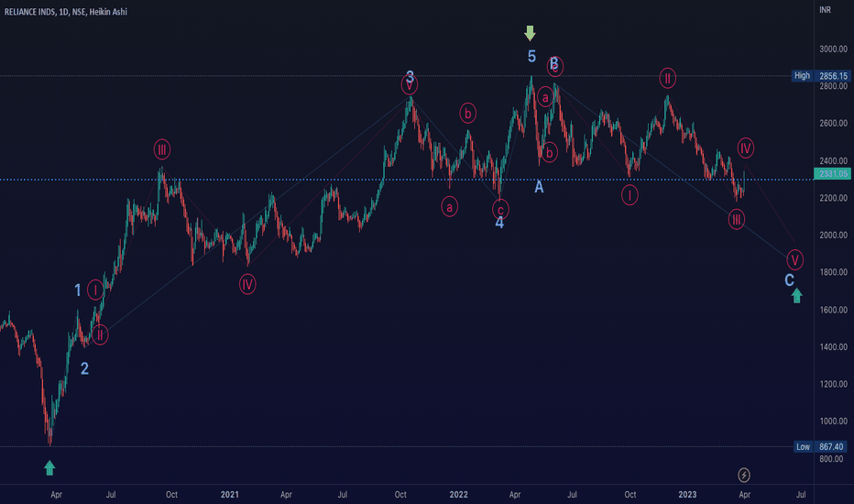Click the 2021 time axis label
Image resolution: width=854 pixels, height=504 pixels.
point(229,495)
